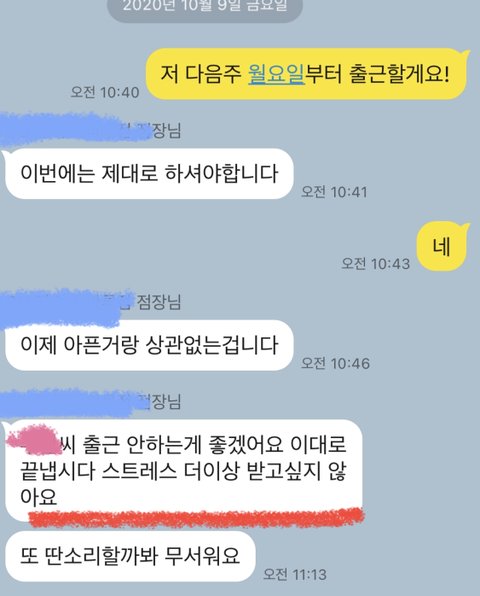The height and width of the screenshot is (596, 480).
Task: Tap the blue scribble beside first 장님
Action: point(74,129)
